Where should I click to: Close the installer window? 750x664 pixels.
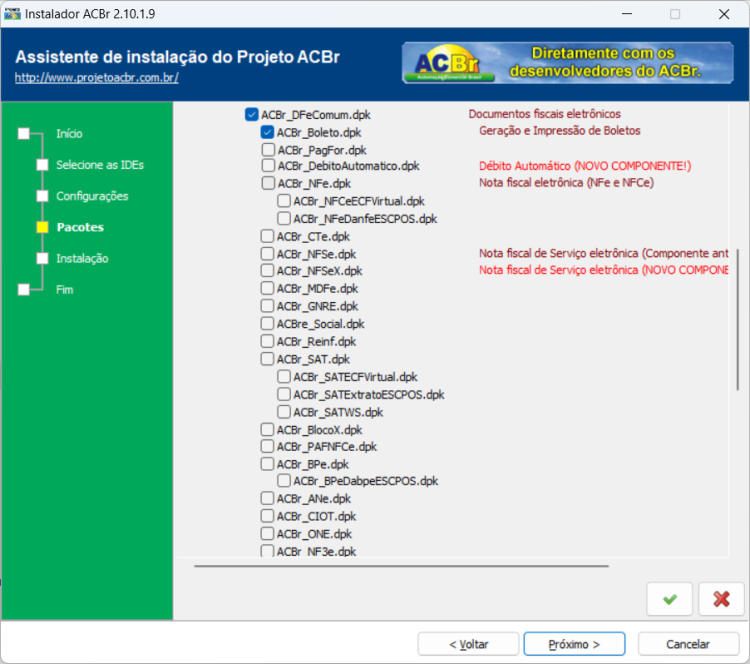[x=724, y=14]
